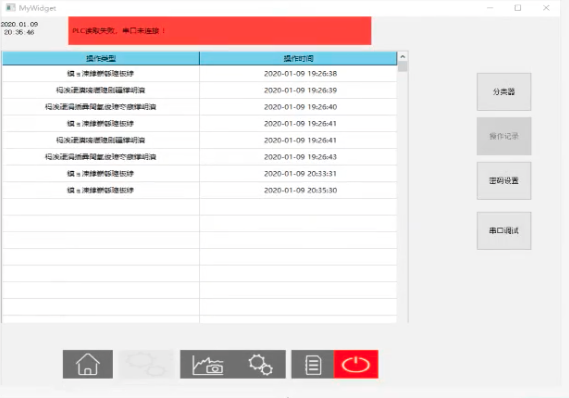Select the time cell 2020-01-09 20:33:31

[298, 174]
